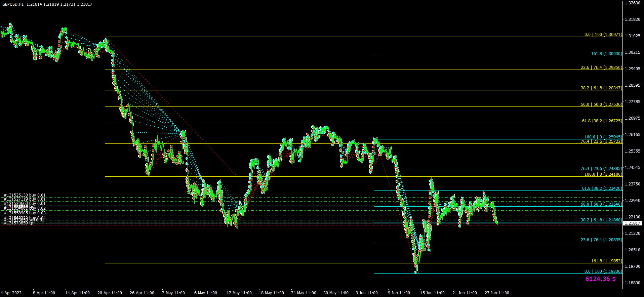Click order label #131558905 buy 0.03

tap(25, 213)
